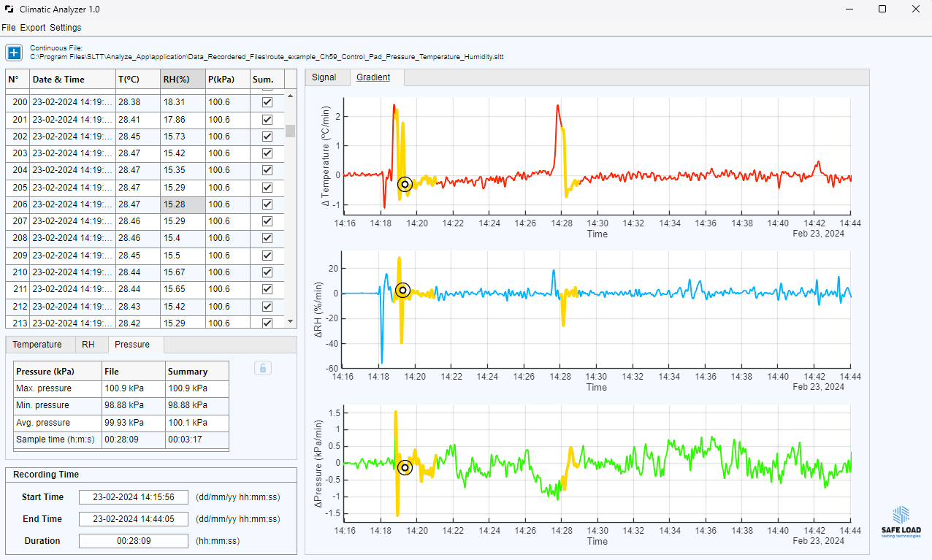Click the Start Time input field
Viewport: 932px width, 560px height.
coord(134,497)
